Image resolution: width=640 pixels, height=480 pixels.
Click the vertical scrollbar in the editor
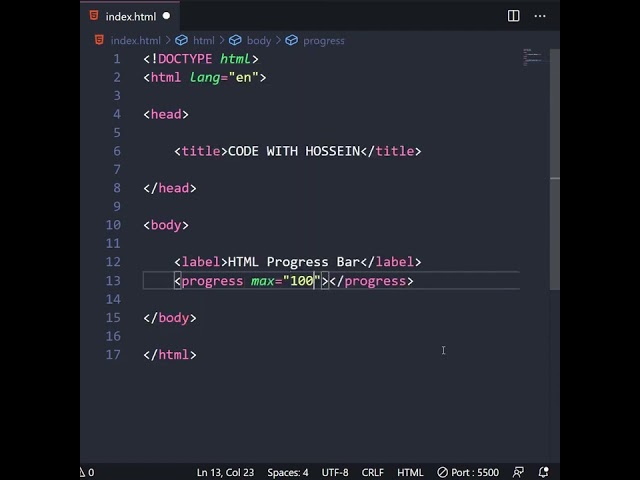point(555,232)
